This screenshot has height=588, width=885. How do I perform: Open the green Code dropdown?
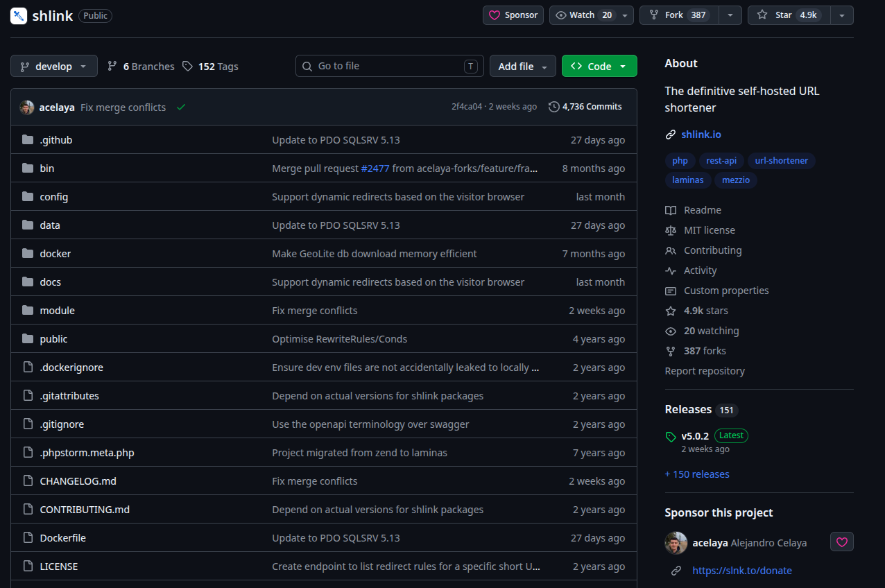pos(599,66)
